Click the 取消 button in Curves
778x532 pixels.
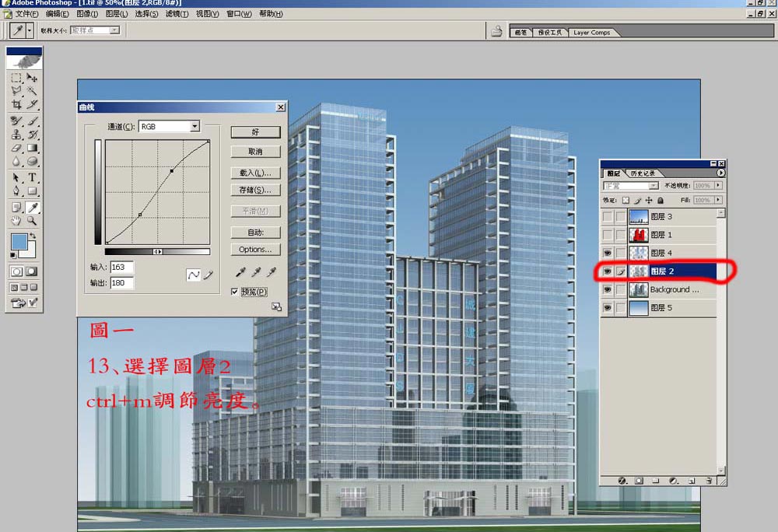[x=255, y=152]
